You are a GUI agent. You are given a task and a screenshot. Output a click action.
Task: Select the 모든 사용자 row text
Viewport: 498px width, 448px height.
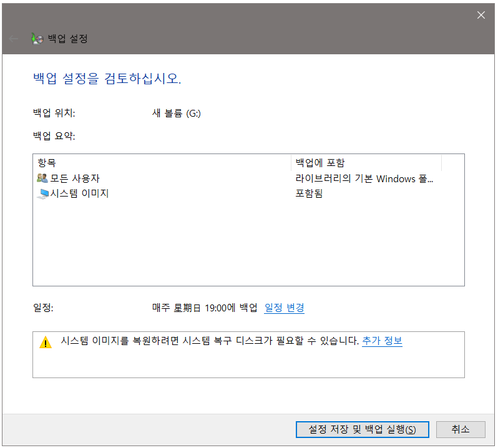tap(75, 178)
